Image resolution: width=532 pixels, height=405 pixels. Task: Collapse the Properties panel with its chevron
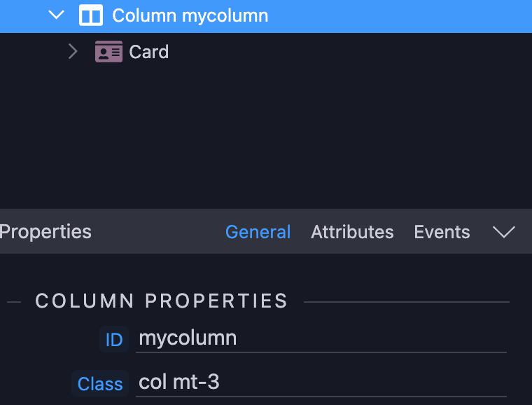(x=504, y=232)
